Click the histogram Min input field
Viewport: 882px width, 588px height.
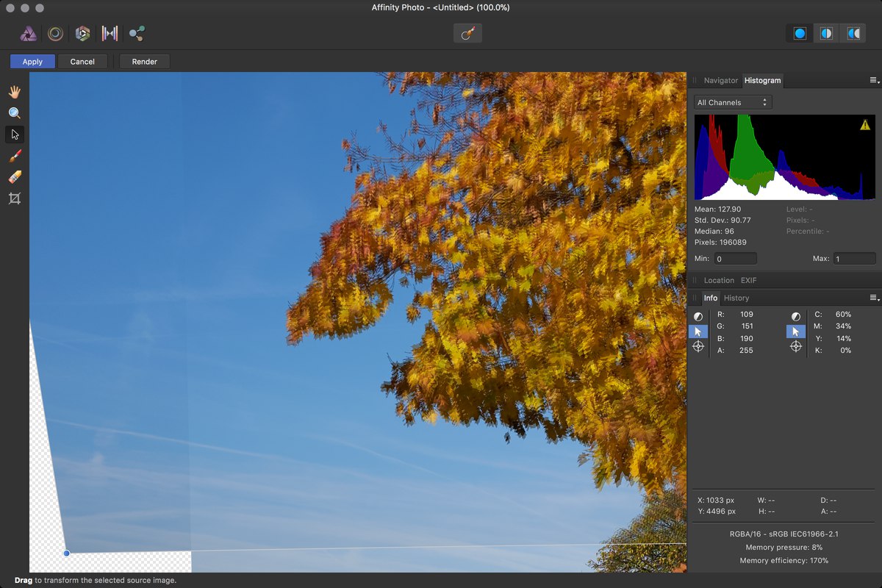coord(736,259)
